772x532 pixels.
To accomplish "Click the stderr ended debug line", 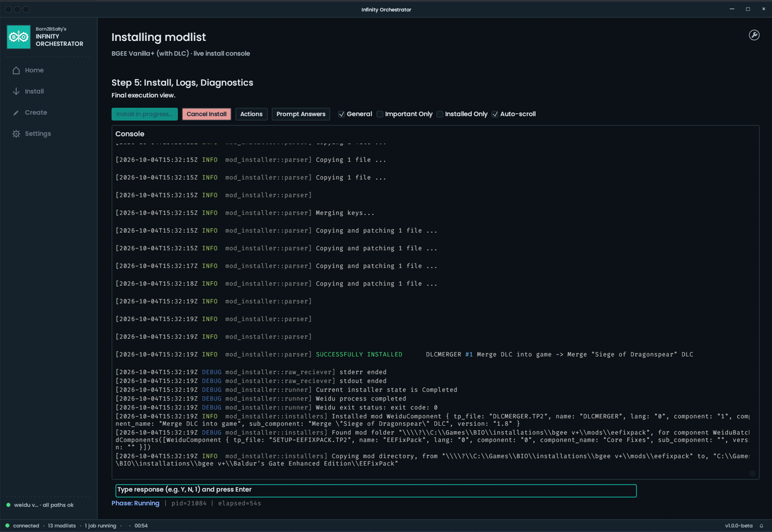I will pyautogui.click(x=251, y=372).
